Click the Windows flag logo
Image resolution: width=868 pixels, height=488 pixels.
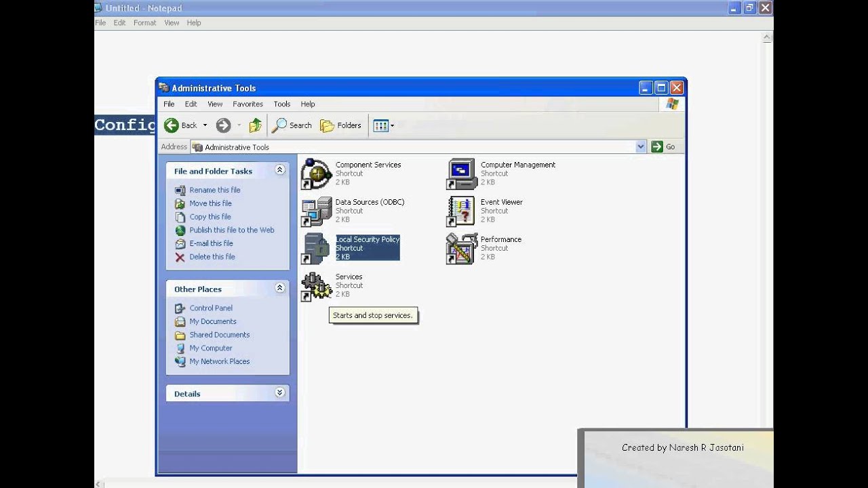[672, 104]
